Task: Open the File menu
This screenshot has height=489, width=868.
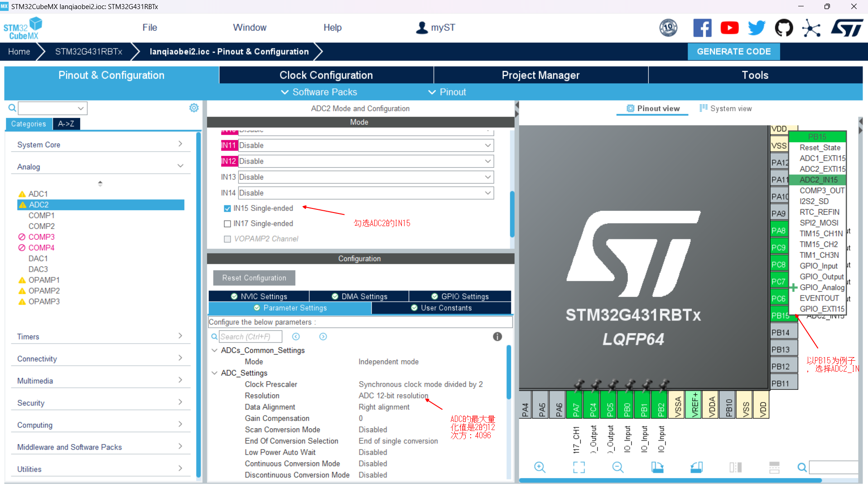Action: pos(149,28)
